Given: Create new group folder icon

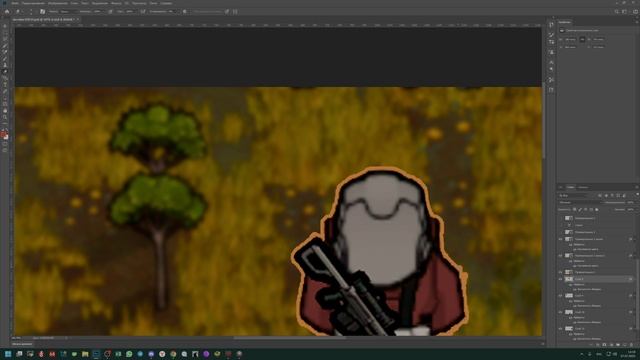Looking at the screenshot, I should click(x=618, y=344).
